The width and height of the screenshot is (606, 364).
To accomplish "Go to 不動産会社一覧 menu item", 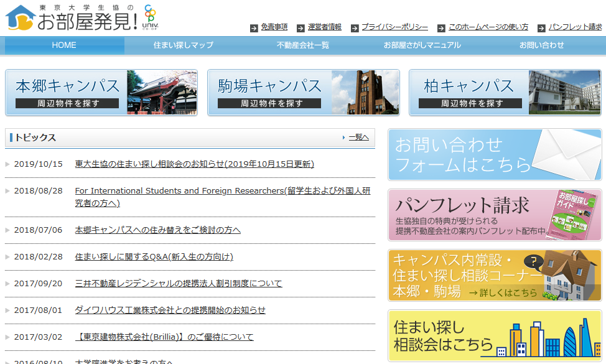I will tap(302, 45).
